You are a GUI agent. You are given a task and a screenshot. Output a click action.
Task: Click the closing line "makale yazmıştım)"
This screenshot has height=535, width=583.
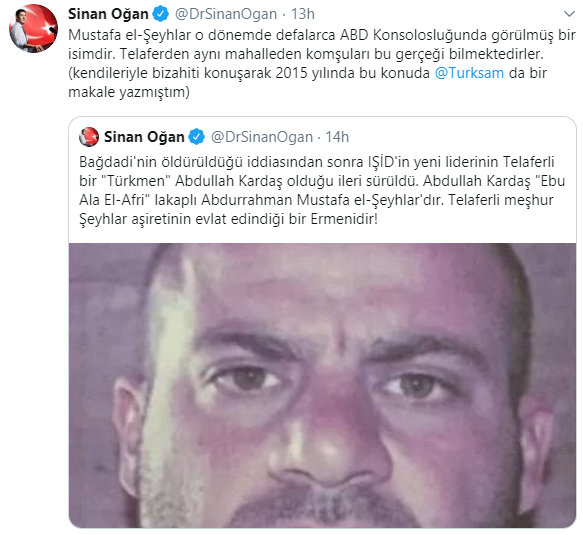click(129, 92)
